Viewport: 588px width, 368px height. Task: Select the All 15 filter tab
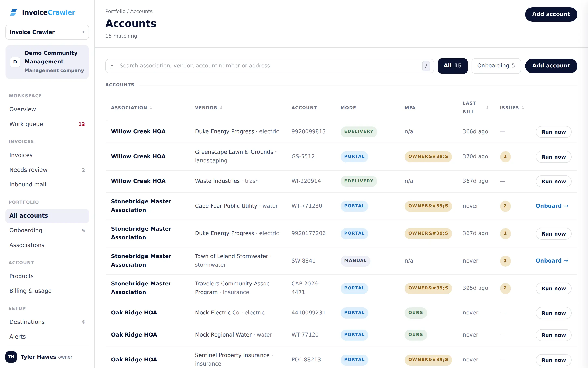452,66
